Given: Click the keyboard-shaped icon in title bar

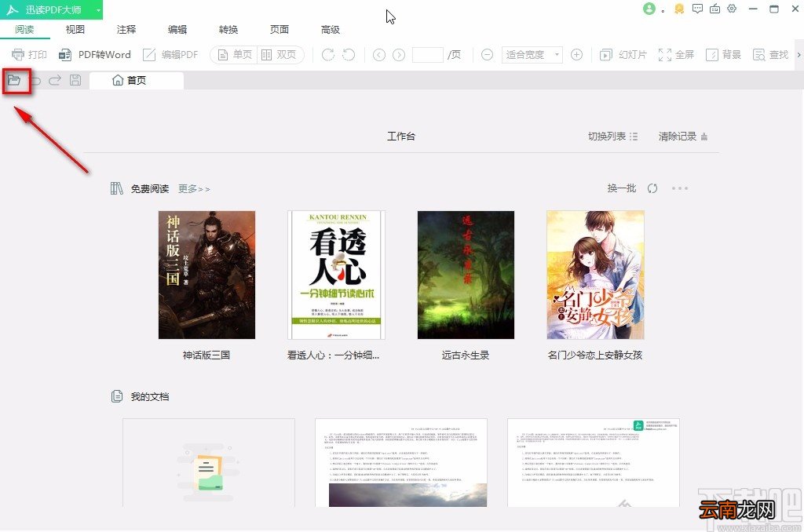Looking at the screenshot, I should (x=714, y=9).
